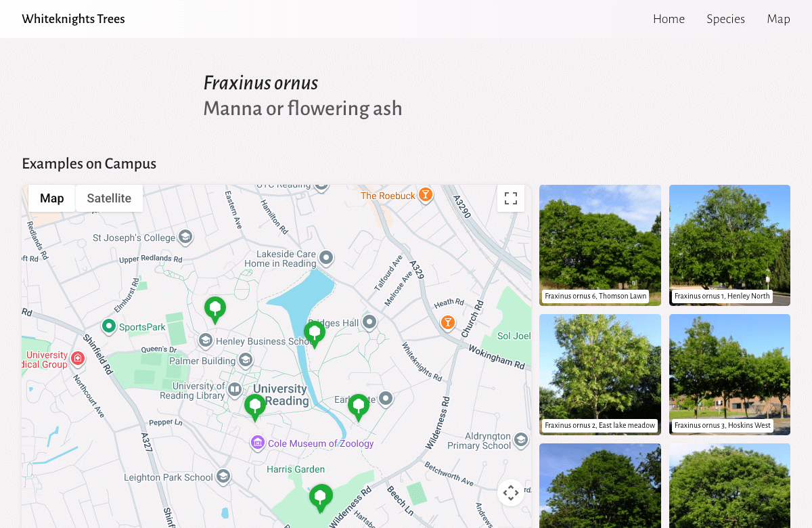Click the Whiteknights Trees site title
Screen dimensions: 812x528
[x=73, y=18]
